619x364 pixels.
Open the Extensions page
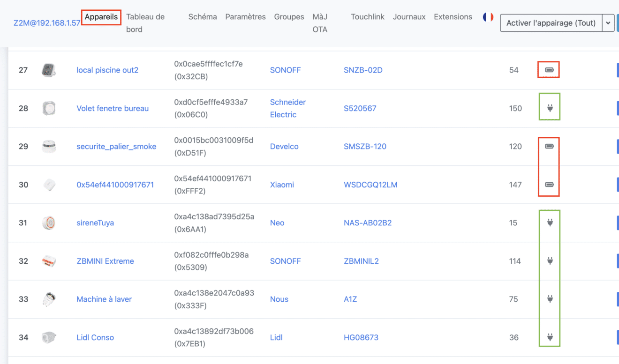[453, 17]
